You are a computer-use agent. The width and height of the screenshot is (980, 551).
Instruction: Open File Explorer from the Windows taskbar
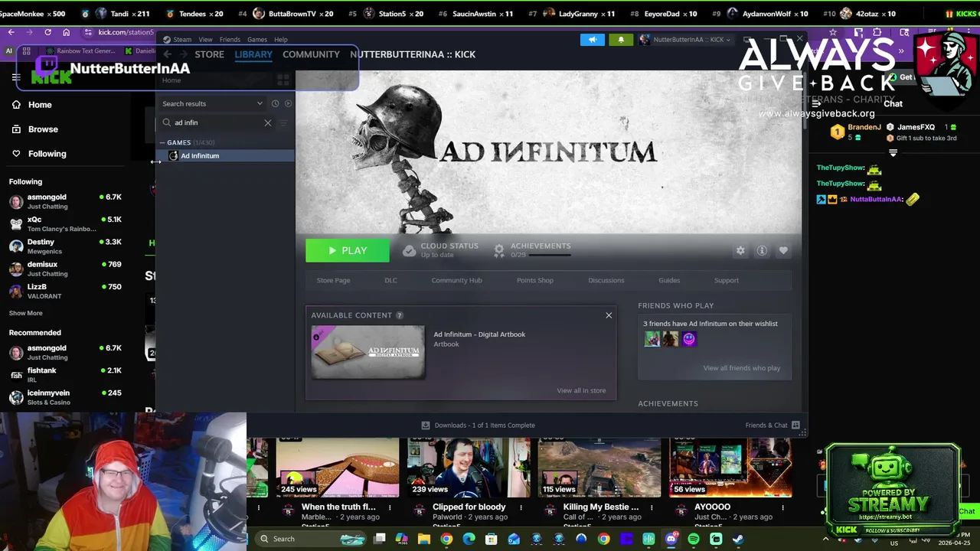click(424, 539)
